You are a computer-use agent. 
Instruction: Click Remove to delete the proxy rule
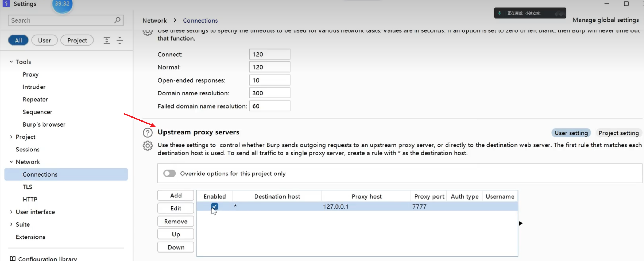176,221
